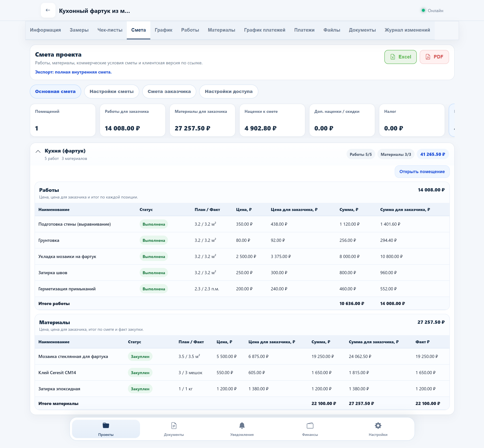This screenshot has height=448, width=484.
Task: Click the Материалы 3/3 badge
Action: tap(396, 154)
